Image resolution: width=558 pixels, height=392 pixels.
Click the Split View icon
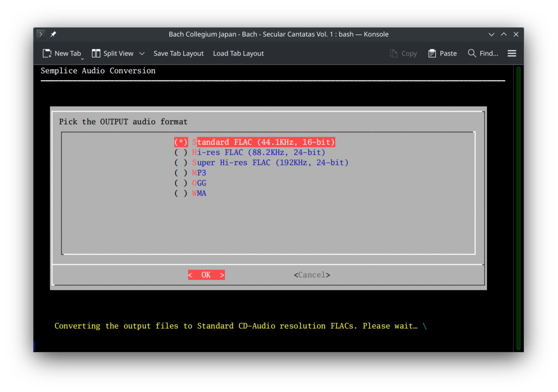click(x=96, y=53)
